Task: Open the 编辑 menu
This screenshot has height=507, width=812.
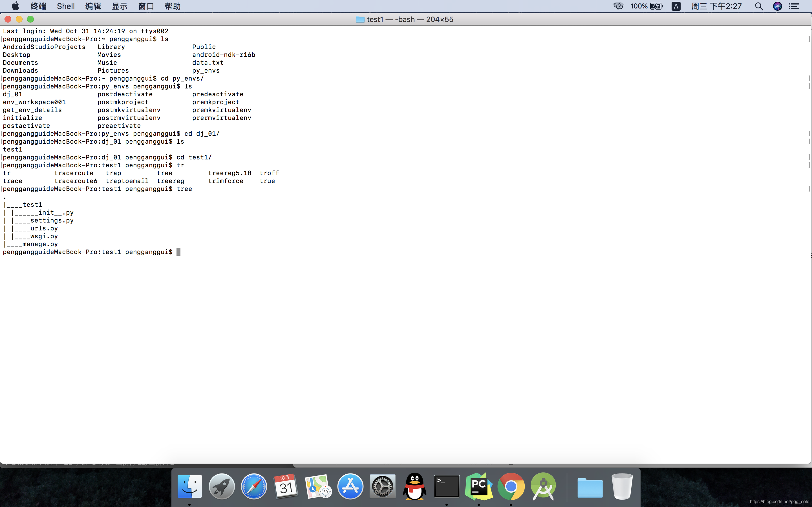Action: (93, 6)
